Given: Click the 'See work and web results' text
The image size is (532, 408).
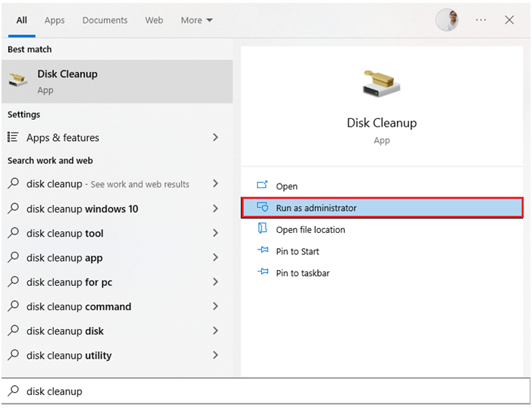Looking at the screenshot, I should point(140,184).
